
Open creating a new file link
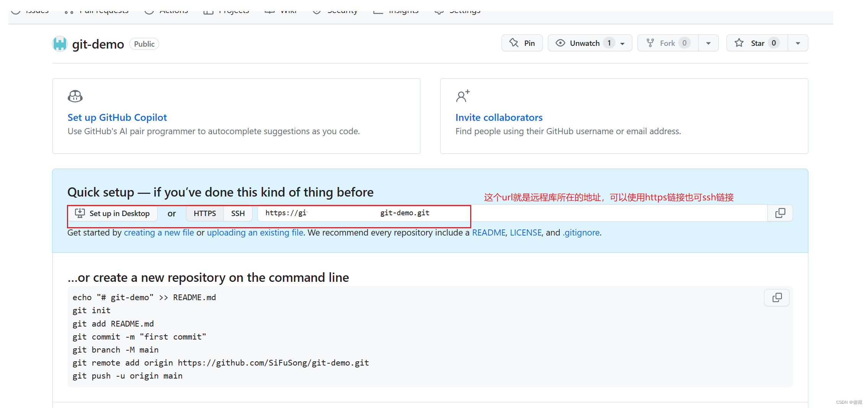[x=159, y=232]
